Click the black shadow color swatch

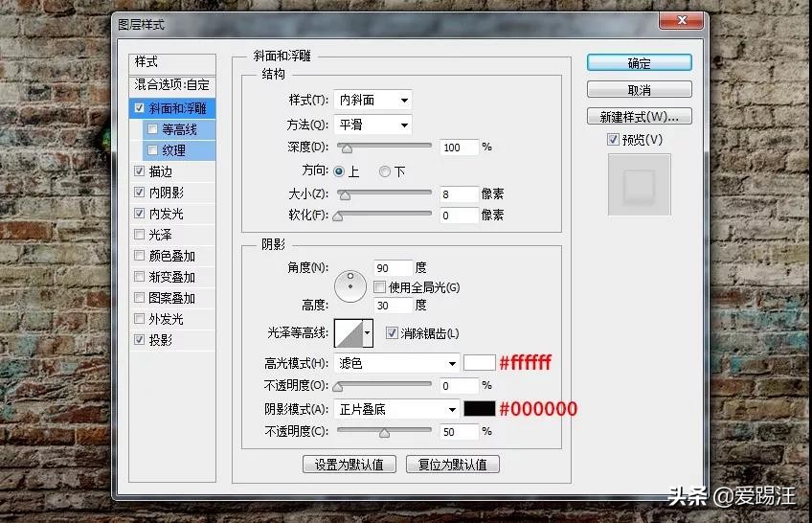480,409
